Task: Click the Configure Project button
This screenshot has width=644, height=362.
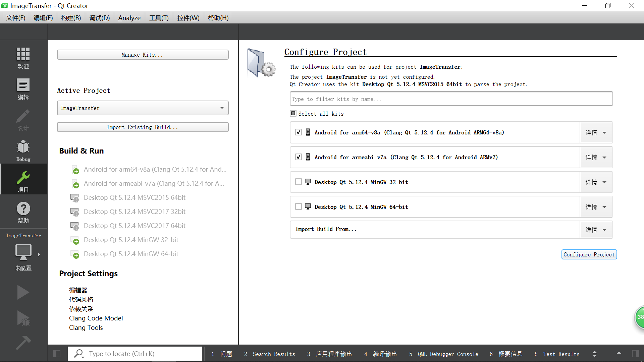Action: click(589, 254)
